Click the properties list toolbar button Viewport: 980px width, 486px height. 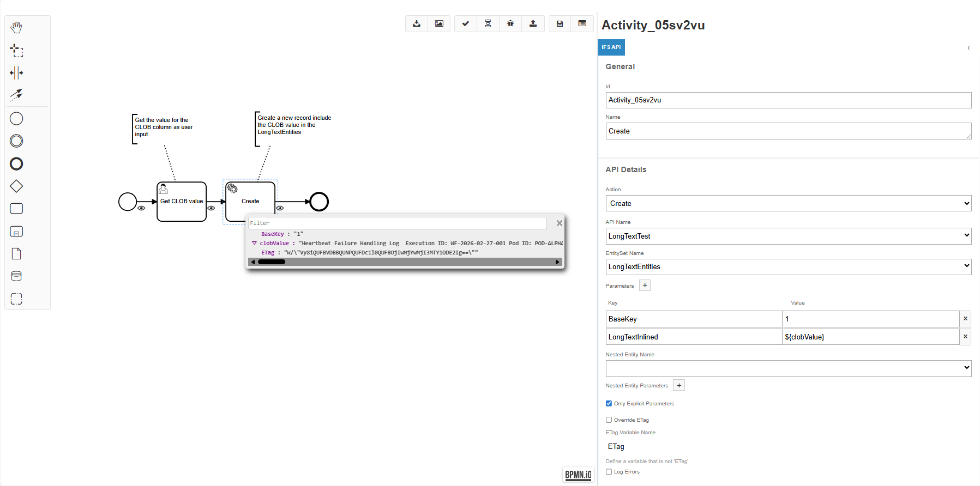point(582,23)
